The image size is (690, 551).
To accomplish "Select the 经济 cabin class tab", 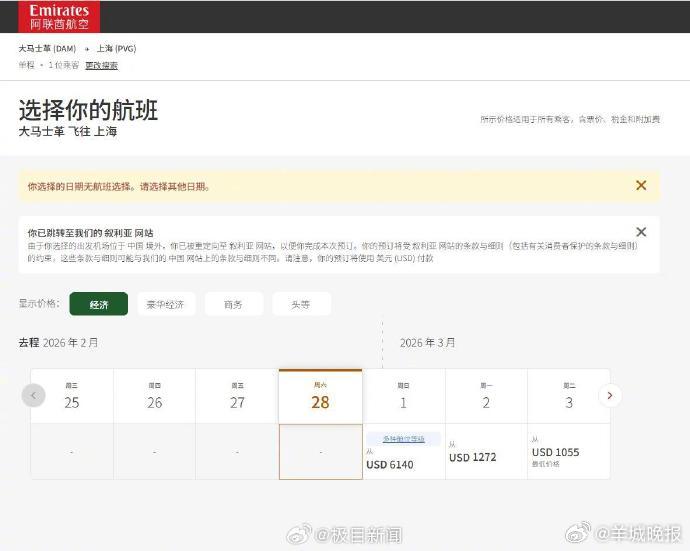I will click(x=99, y=304).
